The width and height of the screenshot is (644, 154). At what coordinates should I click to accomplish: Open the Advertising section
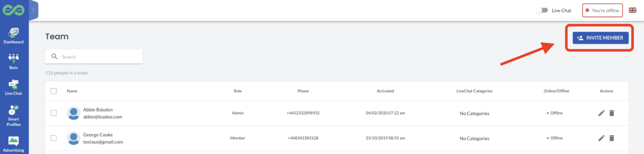click(14, 144)
